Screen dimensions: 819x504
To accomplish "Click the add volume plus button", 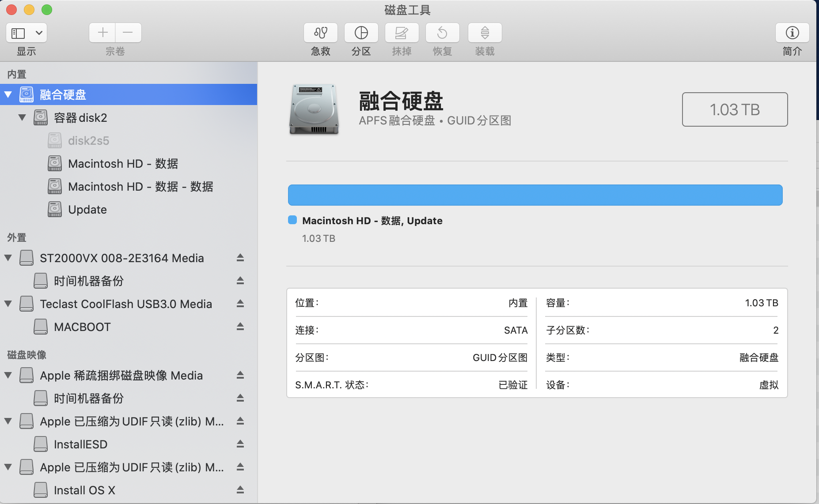I will pyautogui.click(x=102, y=33).
